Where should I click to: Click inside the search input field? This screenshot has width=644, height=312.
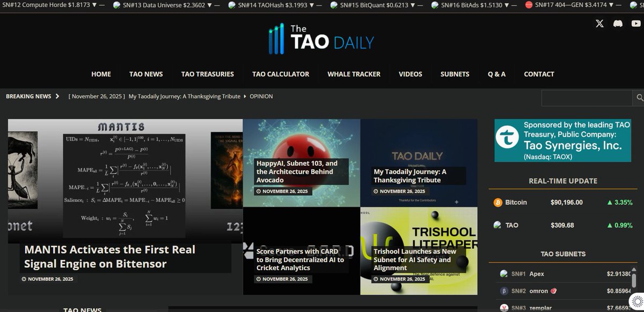click(588, 98)
